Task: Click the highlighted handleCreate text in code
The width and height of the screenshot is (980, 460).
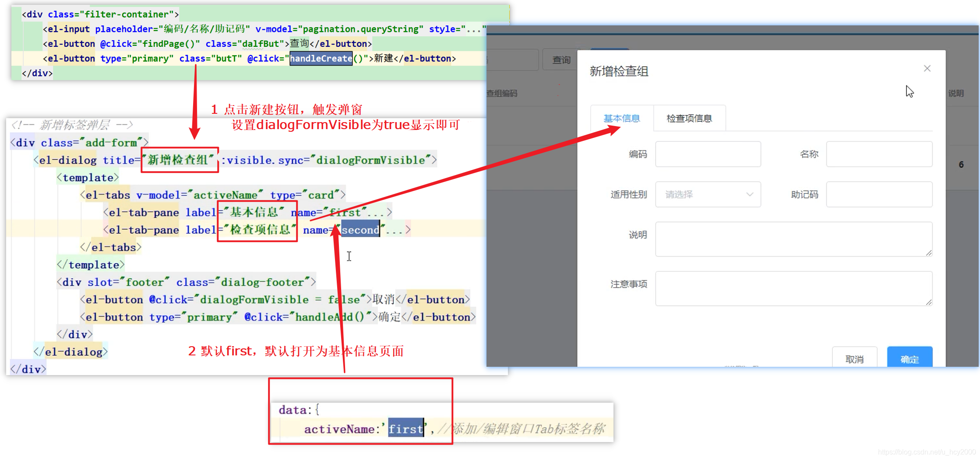Action: 321,58
